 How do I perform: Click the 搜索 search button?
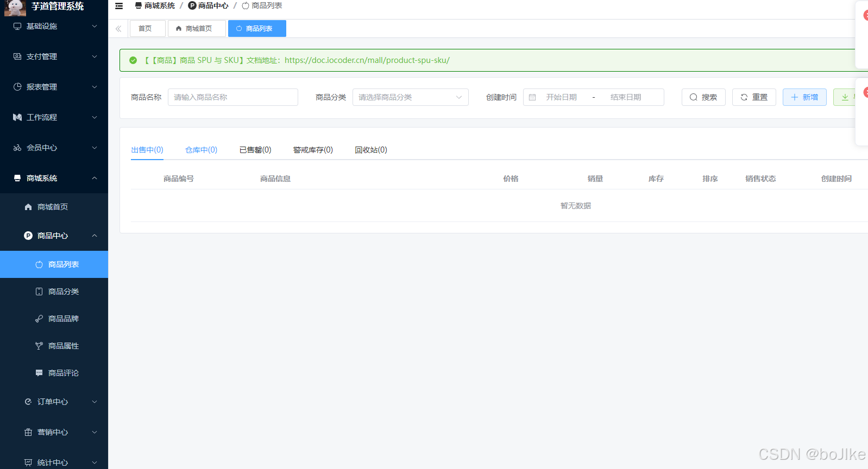pyautogui.click(x=703, y=97)
